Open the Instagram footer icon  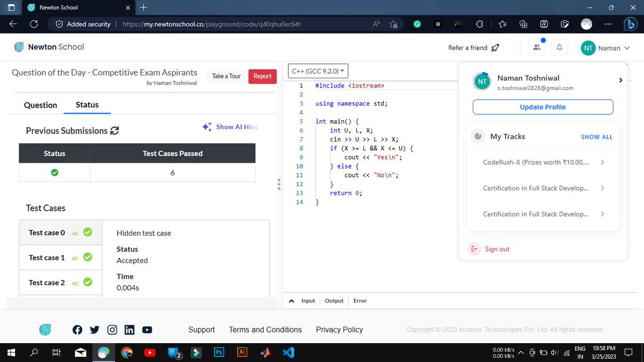pos(112,330)
